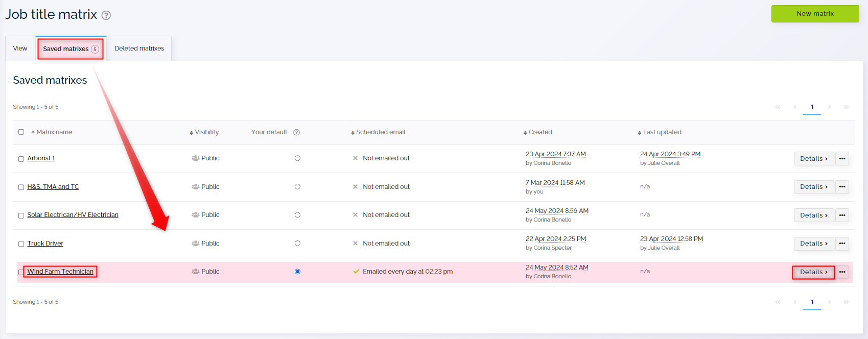Viewport: 868px width, 339px height.
Task: Open more options for Wind Farm Technician
Action: [x=842, y=272]
